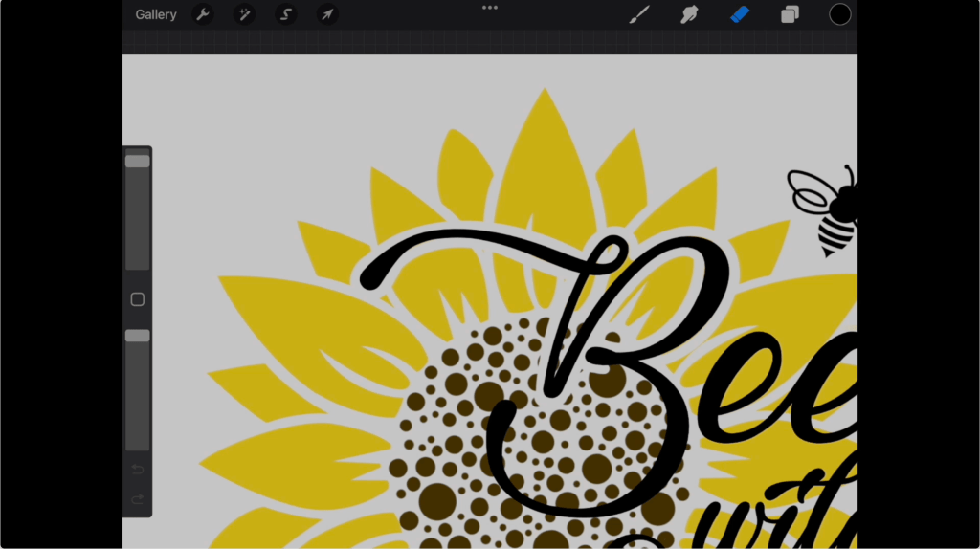This screenshot has height=549, width=980.
Task: Redo the action using sidebar arrow
Action: click(x=137, y=498)
